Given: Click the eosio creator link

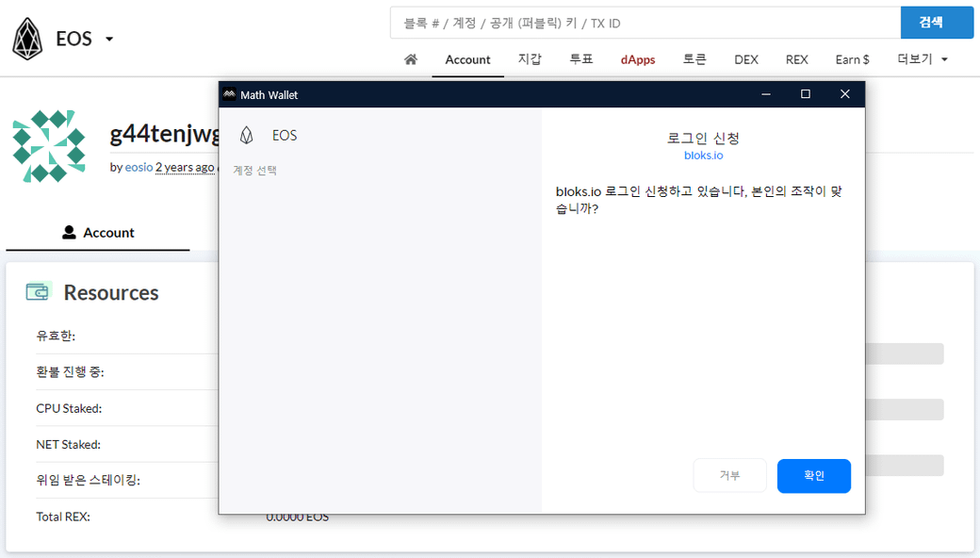Looking at the screenshot, I should [x=139, y=167].
